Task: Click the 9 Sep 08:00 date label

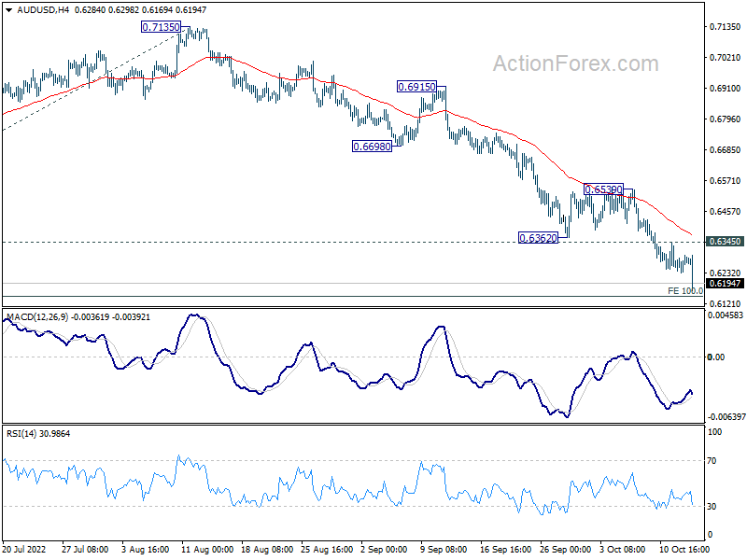Action: [x=444, y=549]
